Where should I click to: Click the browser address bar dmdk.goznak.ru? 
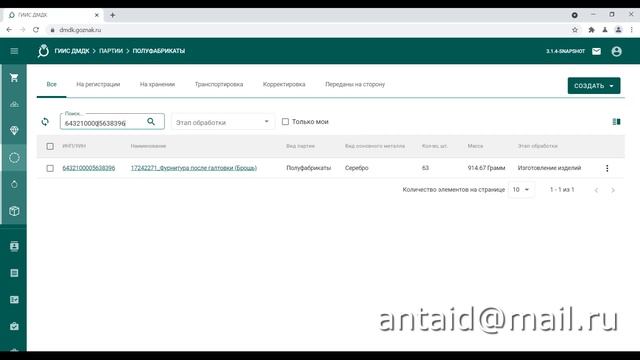click(x=80, y=30)
